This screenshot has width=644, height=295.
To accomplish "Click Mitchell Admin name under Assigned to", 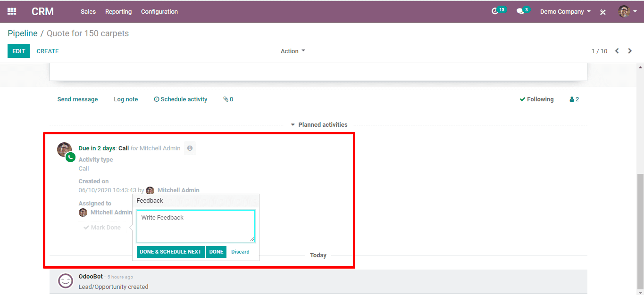I will tap(111, 213).
